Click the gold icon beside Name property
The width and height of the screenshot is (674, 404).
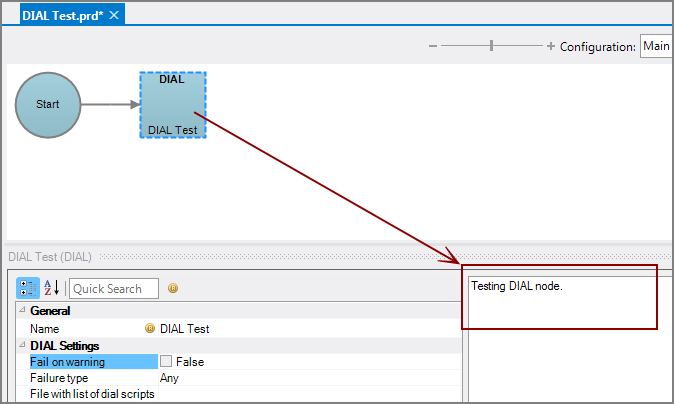coord(150,328)
